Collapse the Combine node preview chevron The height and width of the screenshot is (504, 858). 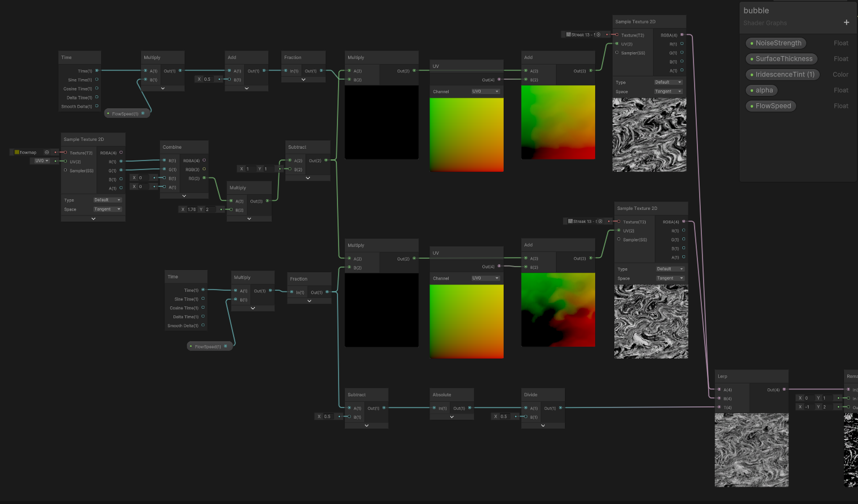point(184,196)
